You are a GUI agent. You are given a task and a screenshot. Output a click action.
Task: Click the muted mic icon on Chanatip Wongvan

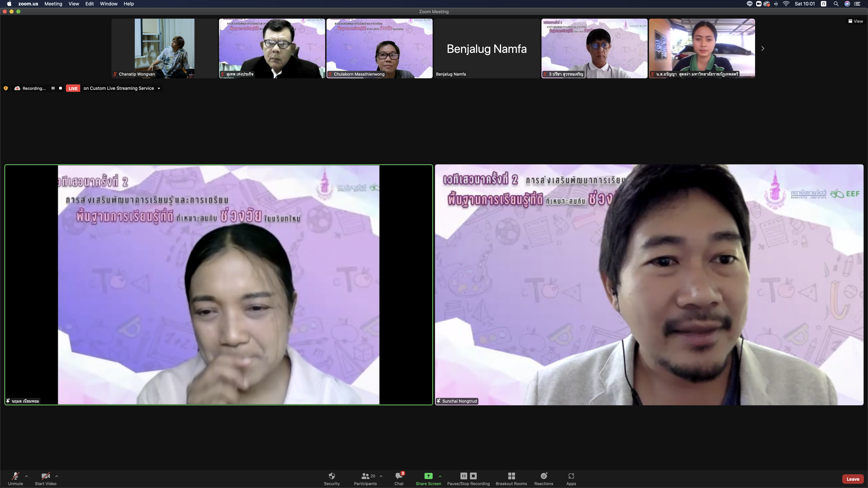[115, 74]
